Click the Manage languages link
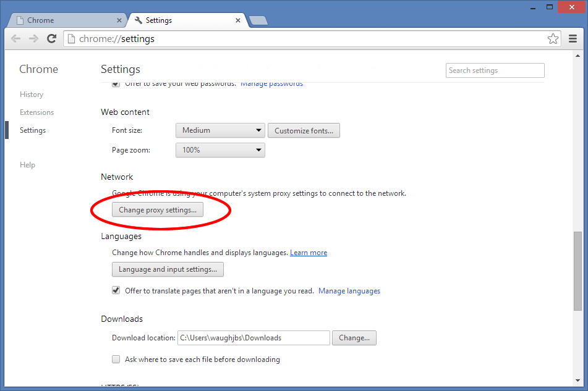The image size is (588, 391). tap(349, 290)
